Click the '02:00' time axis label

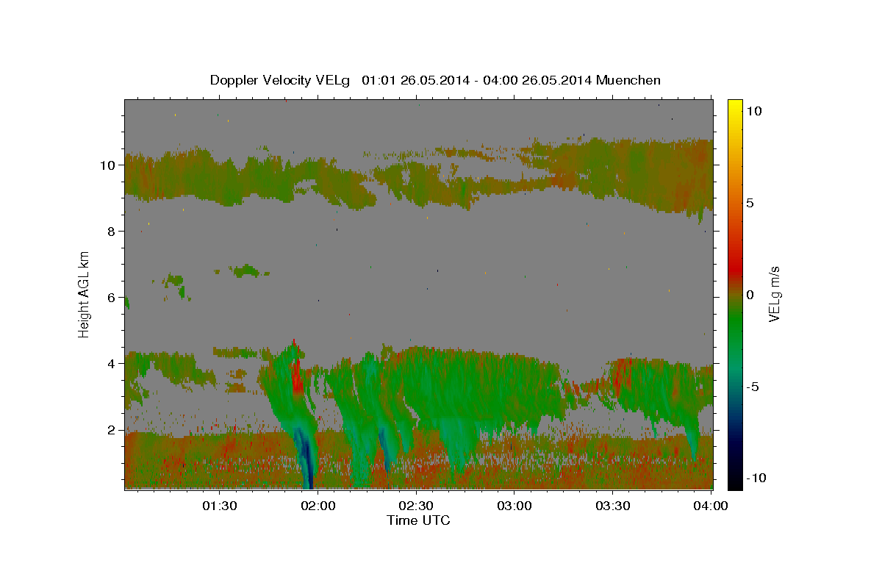point(318,506)
